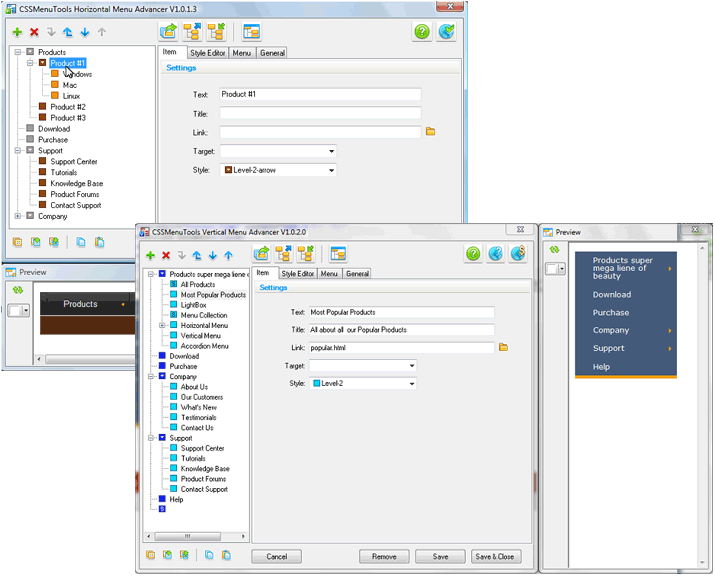The height and width of the screenshot is (576, 715).
Task: Collapse the Support node in Horizontal Menu tree
Action: [17, 150]
